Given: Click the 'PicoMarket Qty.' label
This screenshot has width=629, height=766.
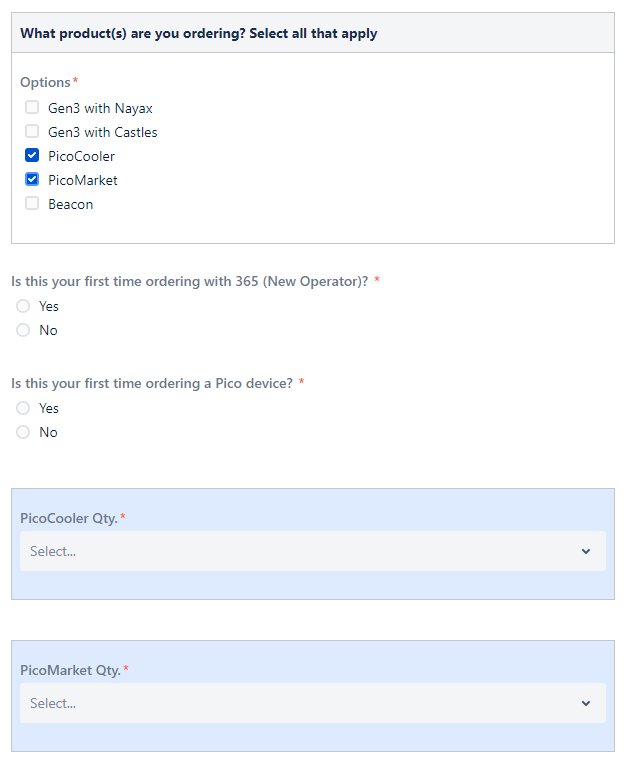Looking at the screenshot, I should tap(70, 670).
